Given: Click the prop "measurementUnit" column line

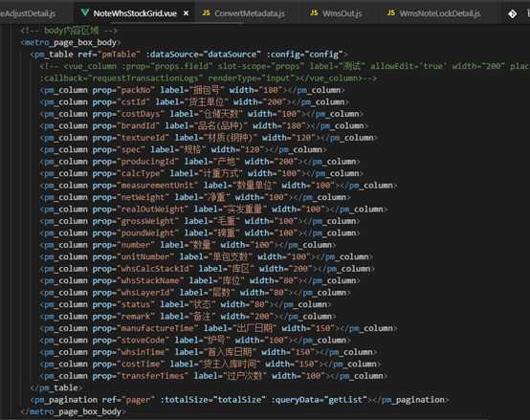Looking at the screenshot, I should 218,186.
